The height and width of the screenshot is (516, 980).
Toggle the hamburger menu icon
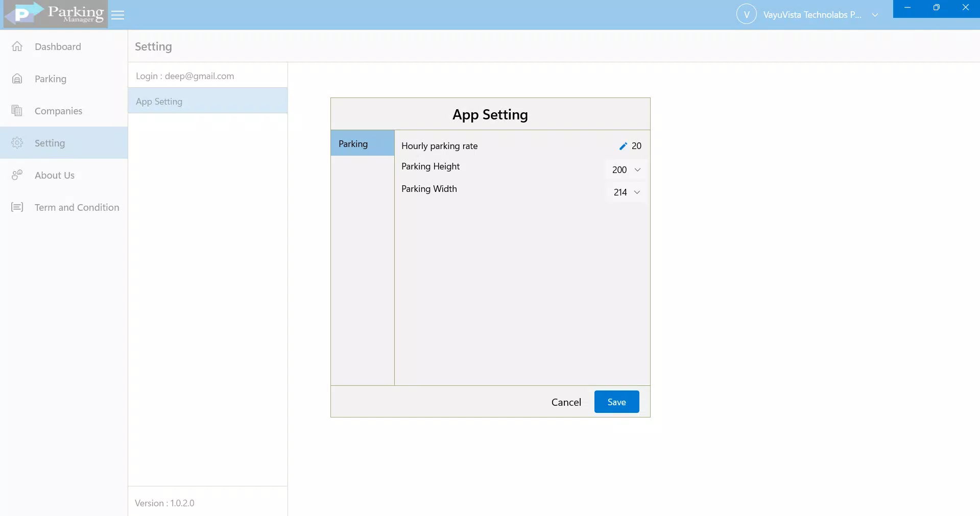[x=118, y=15]
